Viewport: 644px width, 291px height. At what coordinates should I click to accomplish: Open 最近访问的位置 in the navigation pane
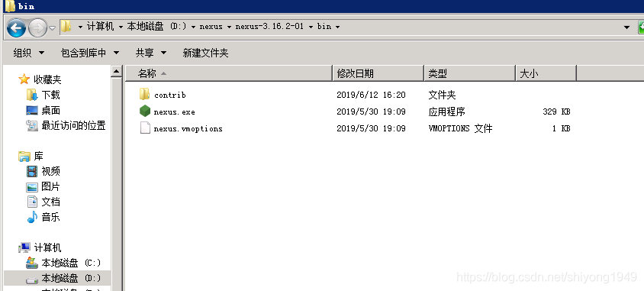(73, 125)
